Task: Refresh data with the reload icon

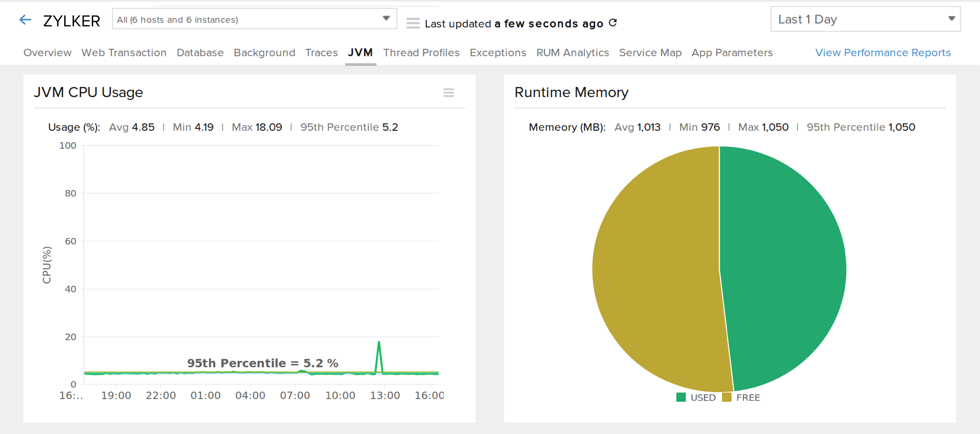Action: 613,23
